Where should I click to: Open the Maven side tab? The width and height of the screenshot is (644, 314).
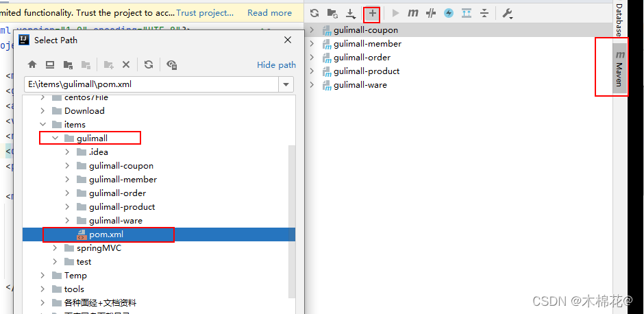(620, 67)
